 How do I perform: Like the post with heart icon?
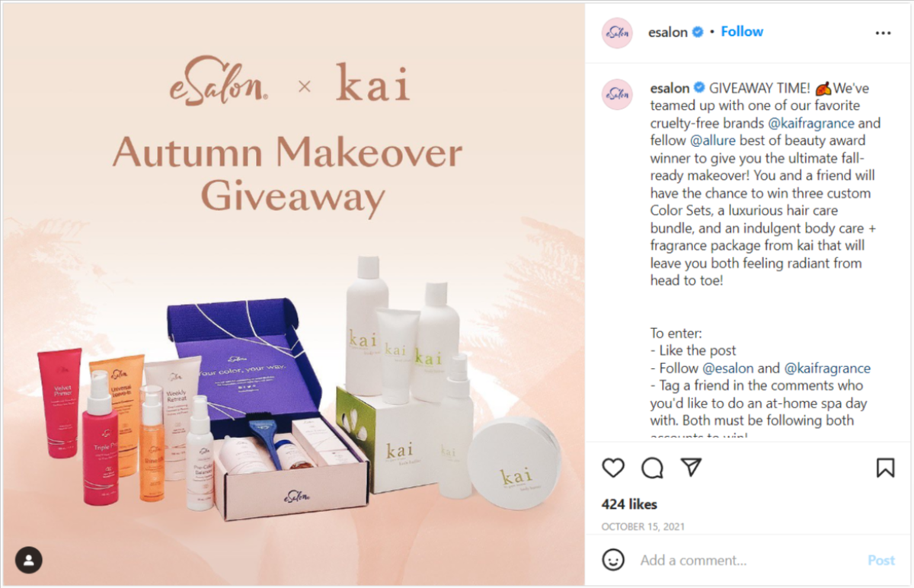613,468
